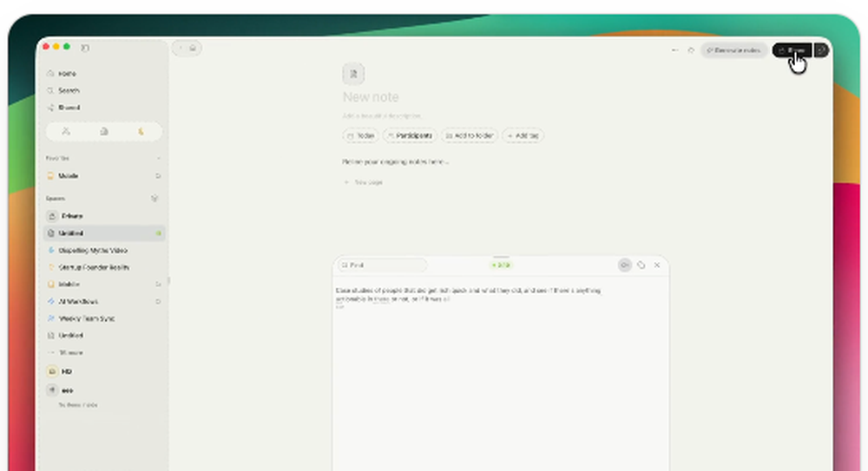Click the icon right of Mobile in Favorites
This screenshot has width=868, height=471.
click(158, 176)
